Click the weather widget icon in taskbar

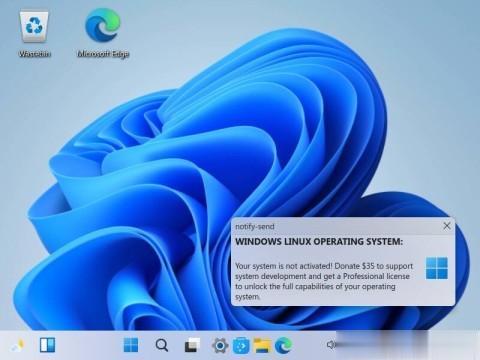pyautogui.click(x=17, y=346)
